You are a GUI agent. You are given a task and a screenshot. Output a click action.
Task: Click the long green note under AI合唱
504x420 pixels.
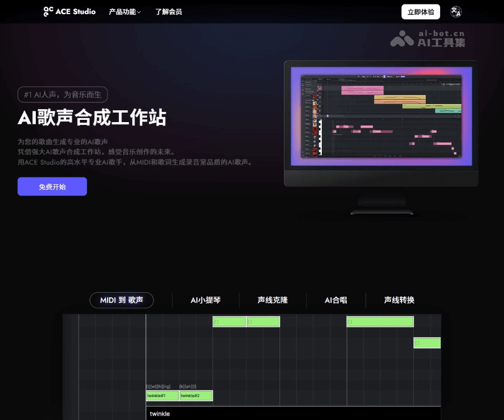coord(380,321)
